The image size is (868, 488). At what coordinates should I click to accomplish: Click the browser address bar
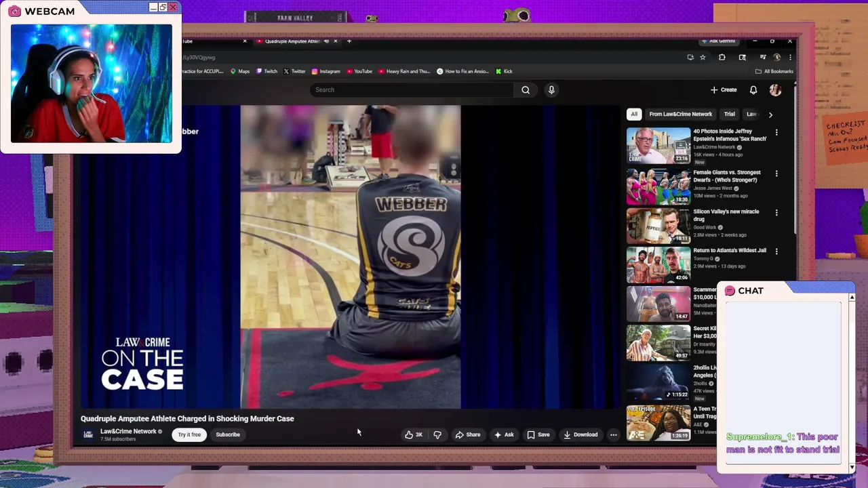[x=434, y=58]
